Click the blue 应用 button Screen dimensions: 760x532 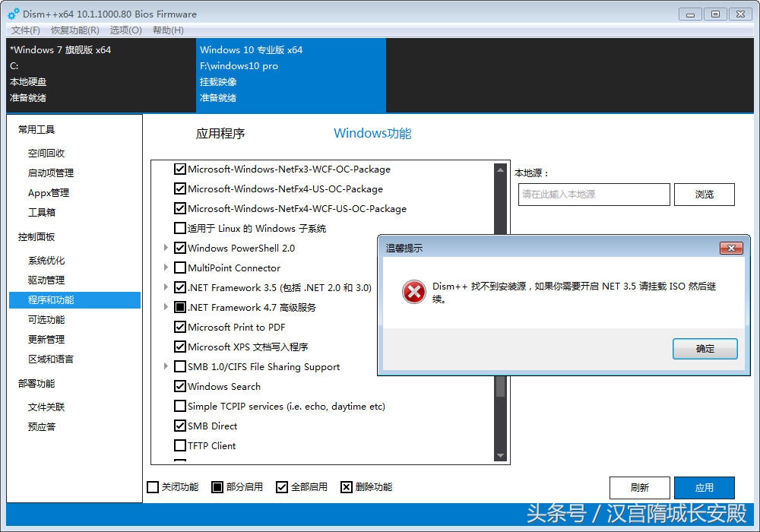[x=705, y=487]
